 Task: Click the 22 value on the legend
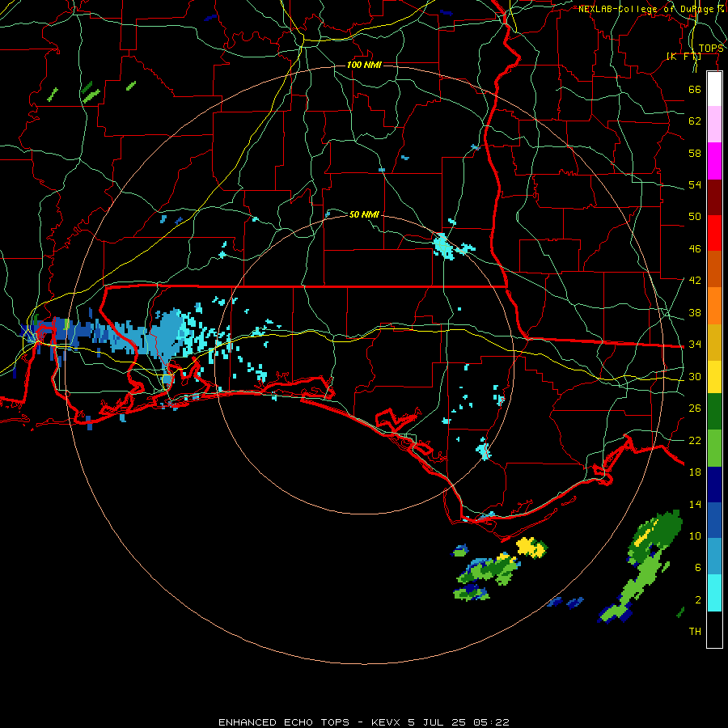click(x=695, y=440)
